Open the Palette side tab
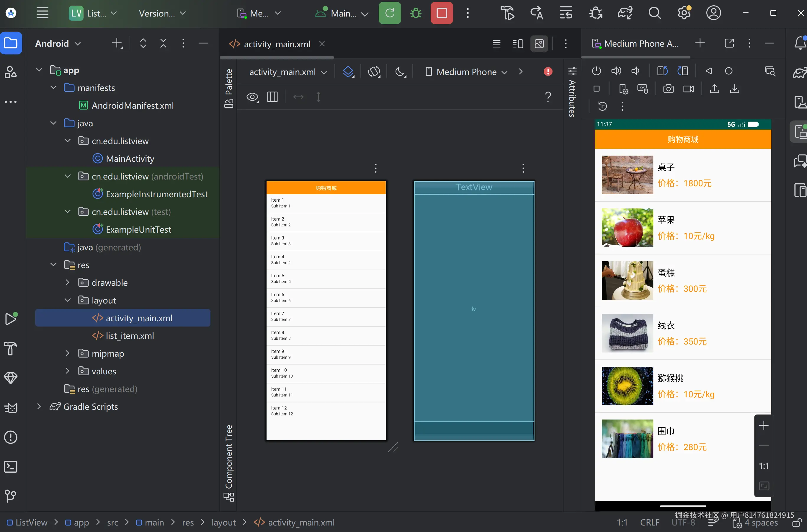The width and height of the screenshot is (807, 532). pos(229,88)
